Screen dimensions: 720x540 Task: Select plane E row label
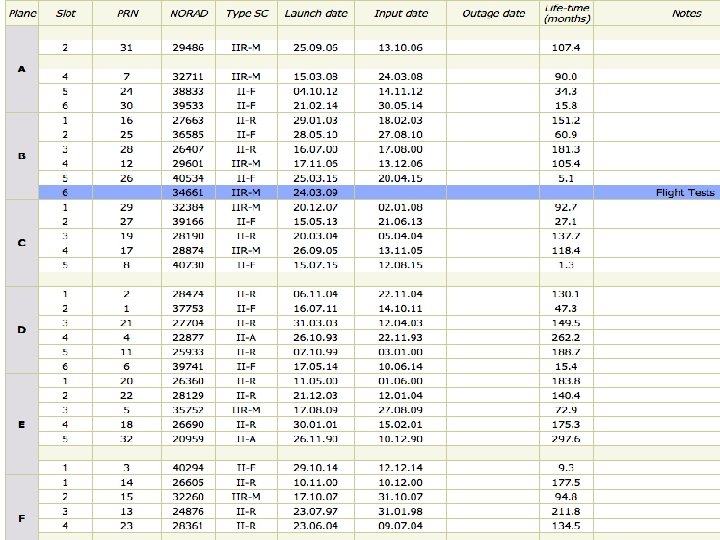pos(22,424)
